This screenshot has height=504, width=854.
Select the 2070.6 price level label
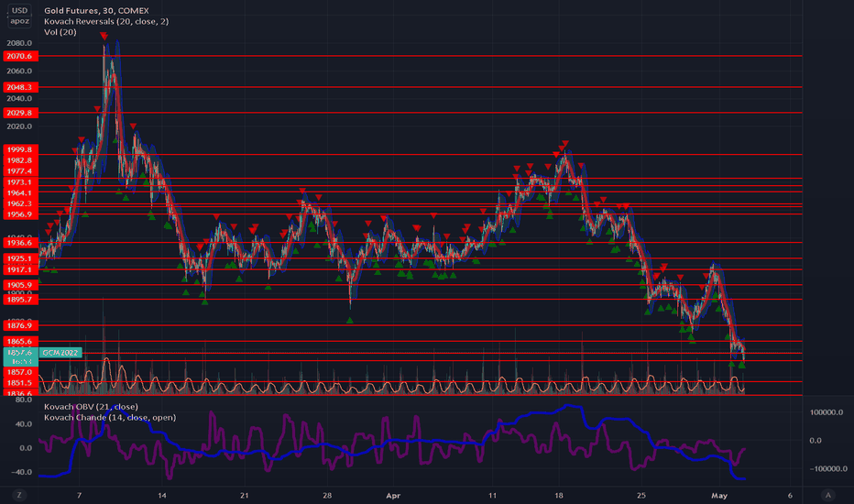pos(19,56)
